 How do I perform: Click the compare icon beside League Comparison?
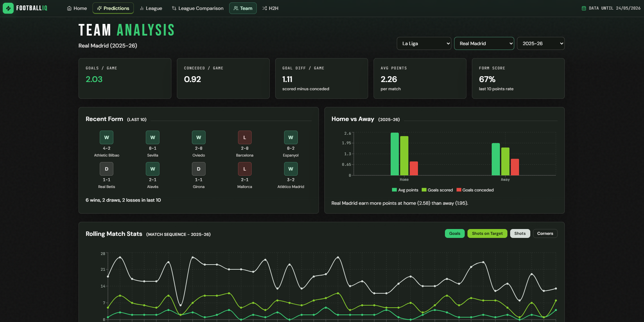(x=174, y=8)
